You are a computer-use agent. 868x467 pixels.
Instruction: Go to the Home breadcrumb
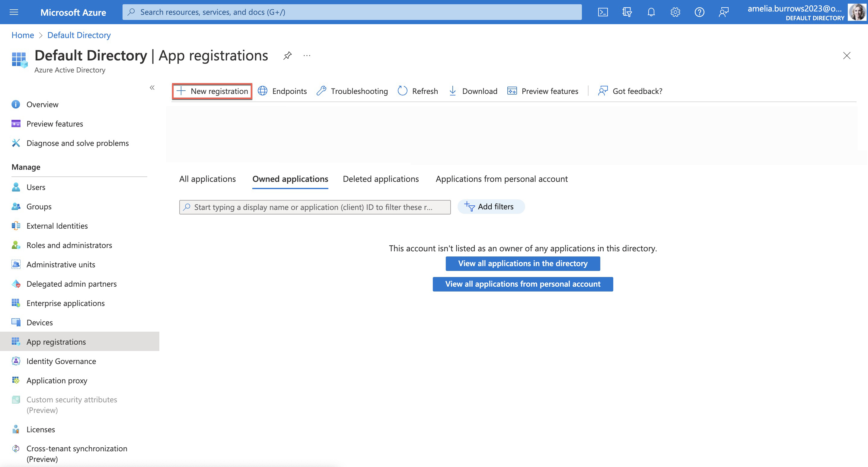pyautogui.click(x=23, y=35)
